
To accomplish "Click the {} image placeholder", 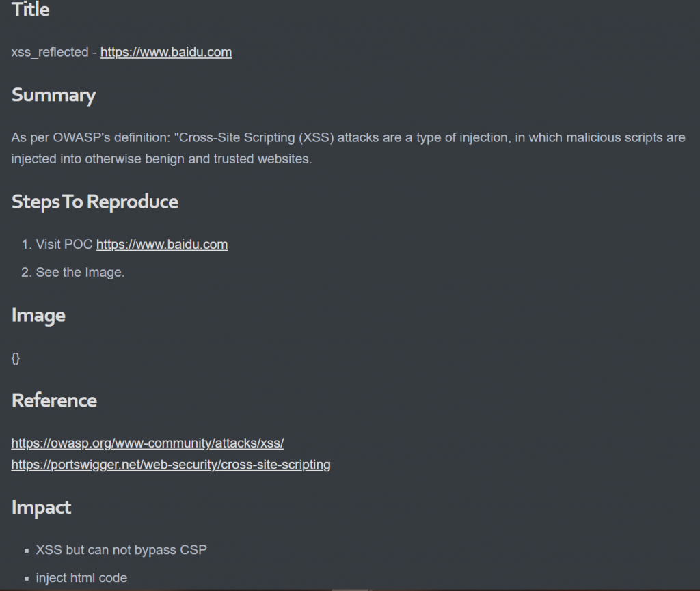I will (16, 358).
